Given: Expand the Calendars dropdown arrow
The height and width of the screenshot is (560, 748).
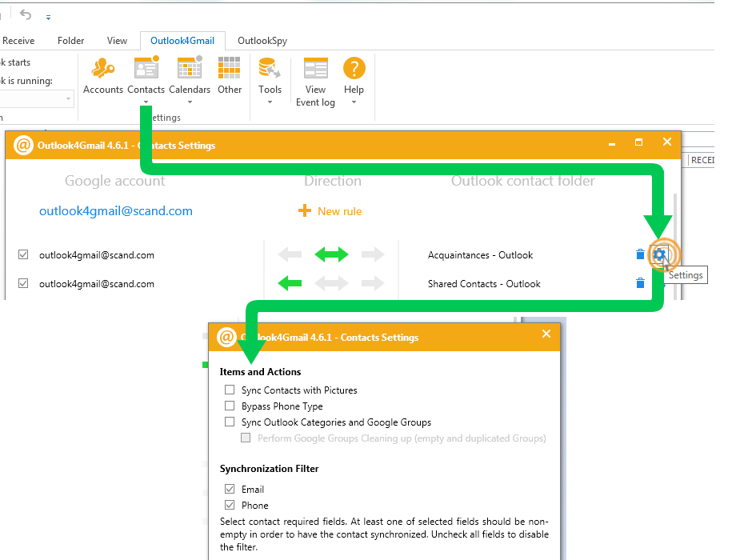Looking at the screenshot, I should 190,102.
